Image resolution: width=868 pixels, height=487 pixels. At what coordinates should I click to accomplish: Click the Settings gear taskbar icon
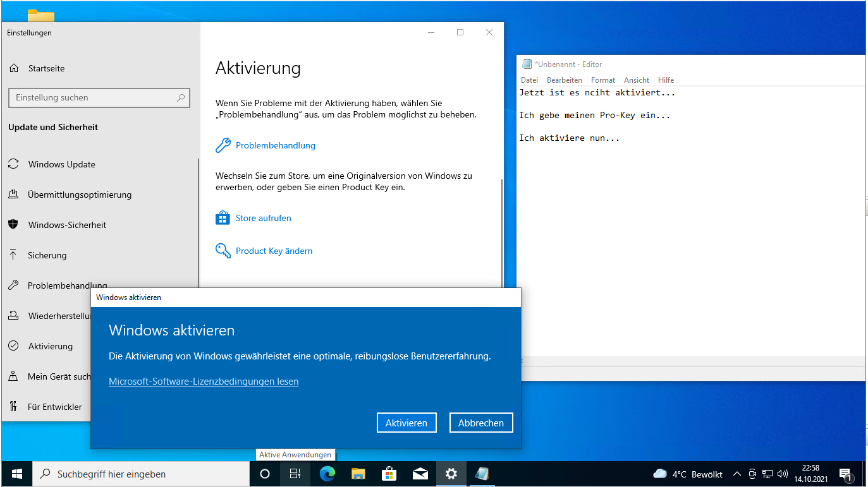pos(451,474)
